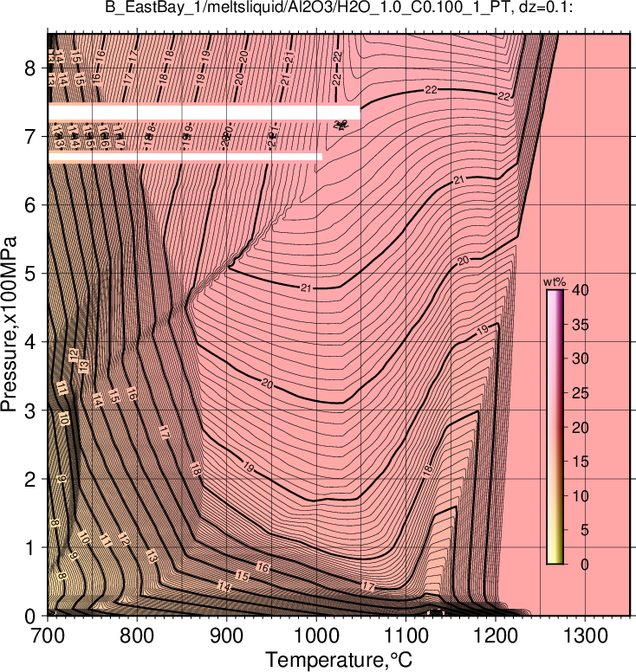The height and width of the screenshot is (672, 636).
Task: Click the Pressure,x100MPa axis label
Action: pos(9,324)
